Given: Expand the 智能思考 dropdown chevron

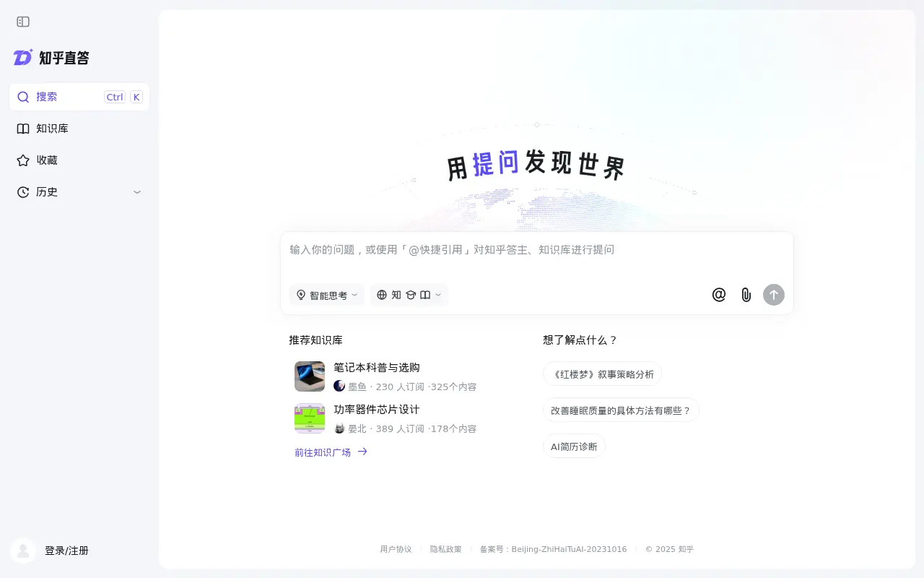Looking at the screenshot, I should pyautogui.click(x=353, y=295).
